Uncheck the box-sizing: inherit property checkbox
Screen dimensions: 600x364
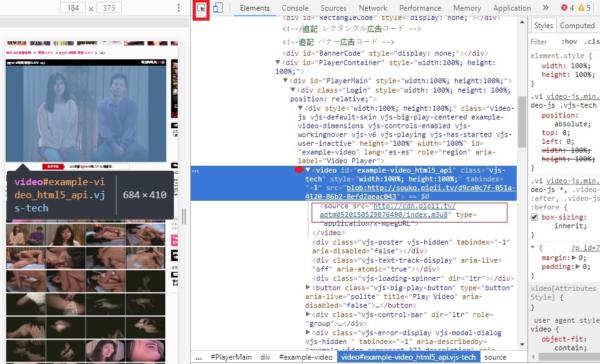tap(534, 217)
